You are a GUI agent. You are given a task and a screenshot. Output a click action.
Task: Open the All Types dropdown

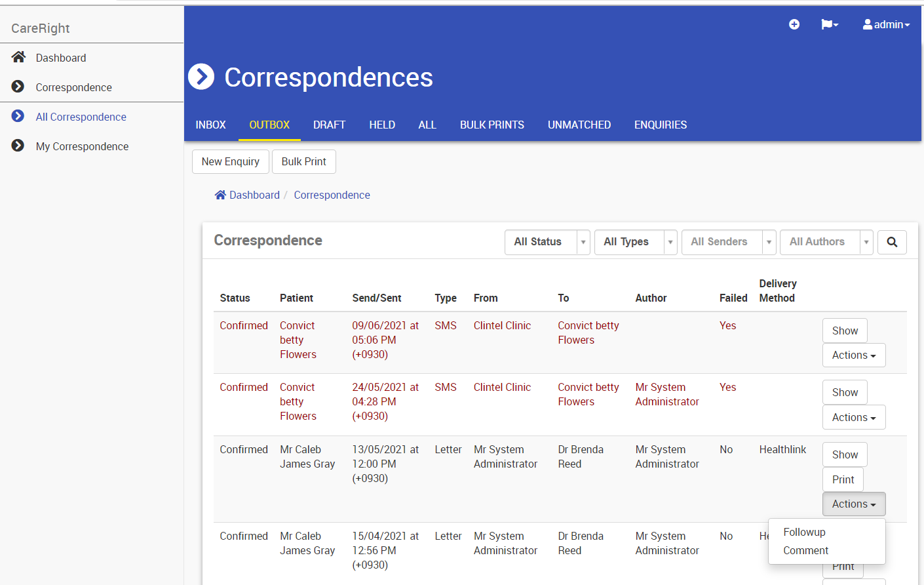click(x=636, y=242)
